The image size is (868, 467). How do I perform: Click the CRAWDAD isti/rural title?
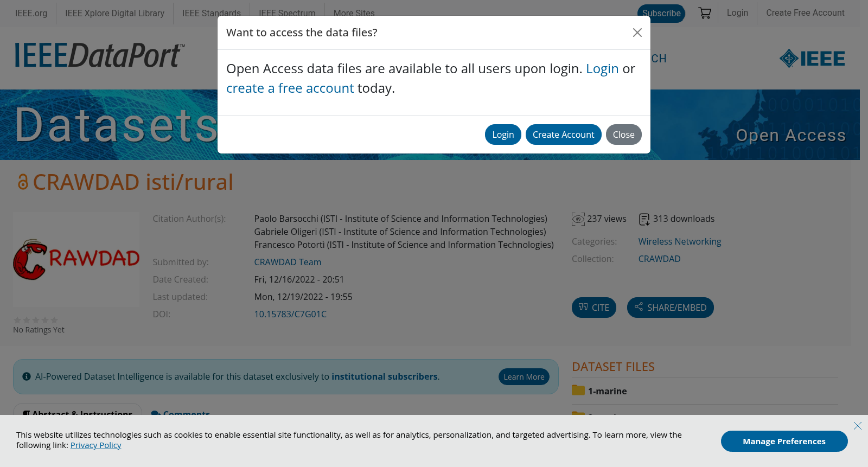pyautogui.click(x=133, y=182)
